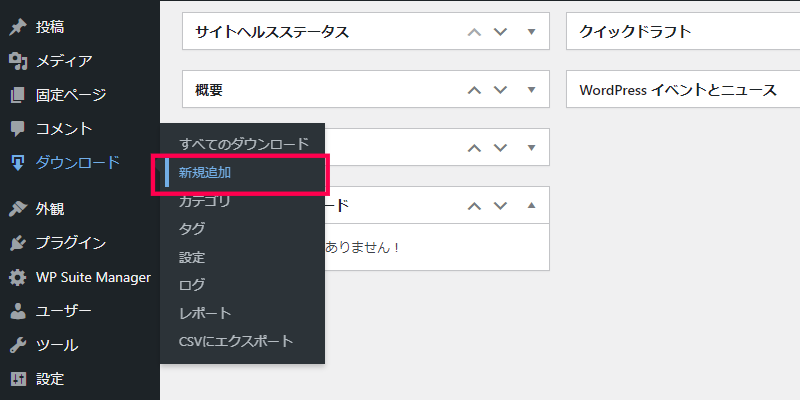Screen dimensions: 800x400
Task: Click the plug icon beside プラグイン
Action: coord(18,243)
